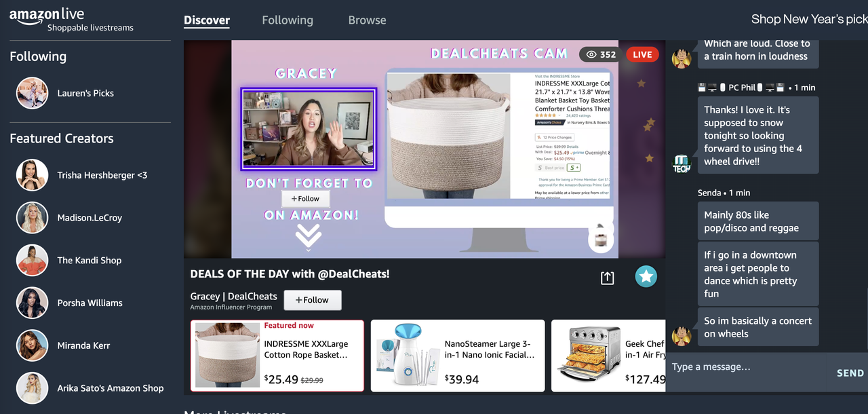Image resolution: width=868 pixels, height=414 pixels.
Task: Click the $25.49 basket price
Action: click(x=281, y=379)
